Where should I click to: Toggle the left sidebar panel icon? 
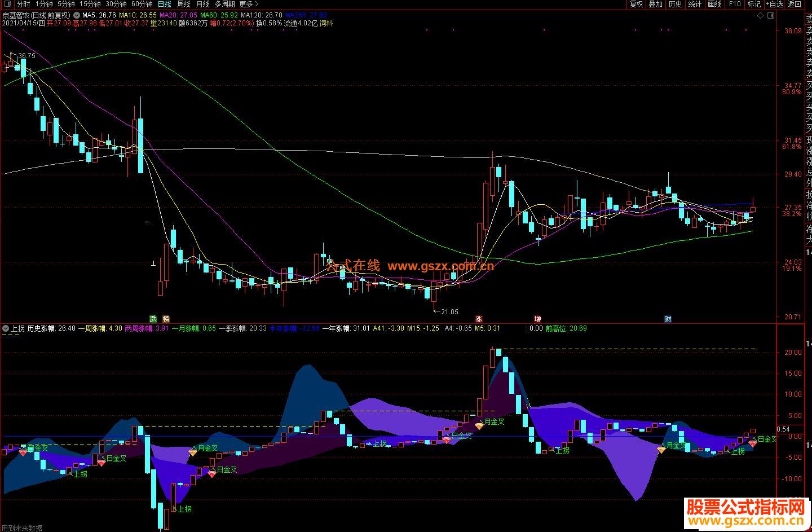coord(6,4)
